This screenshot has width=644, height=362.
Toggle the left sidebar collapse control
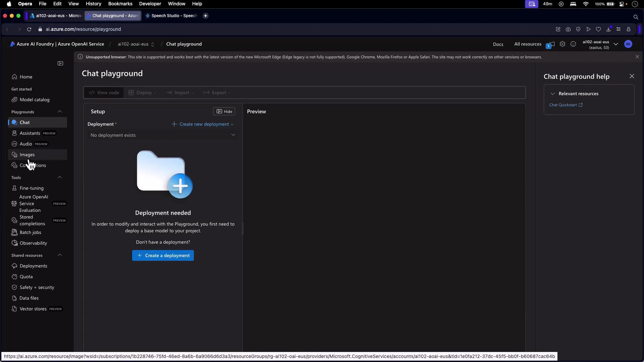point(60,63)
